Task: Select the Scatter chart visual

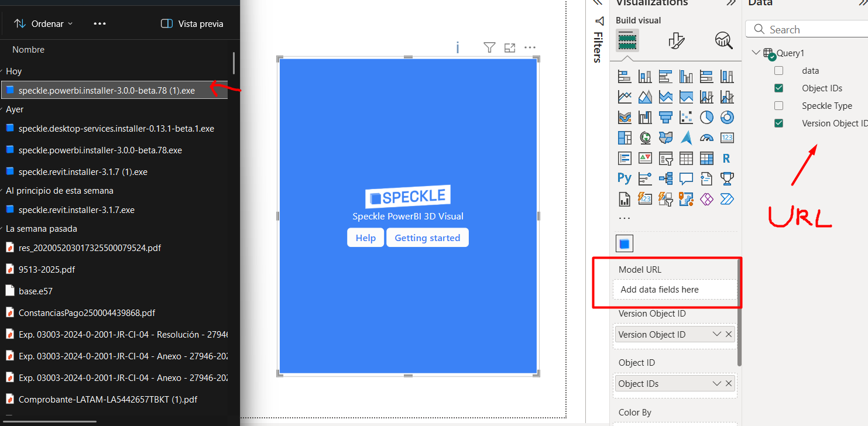Action: (686, 117)
